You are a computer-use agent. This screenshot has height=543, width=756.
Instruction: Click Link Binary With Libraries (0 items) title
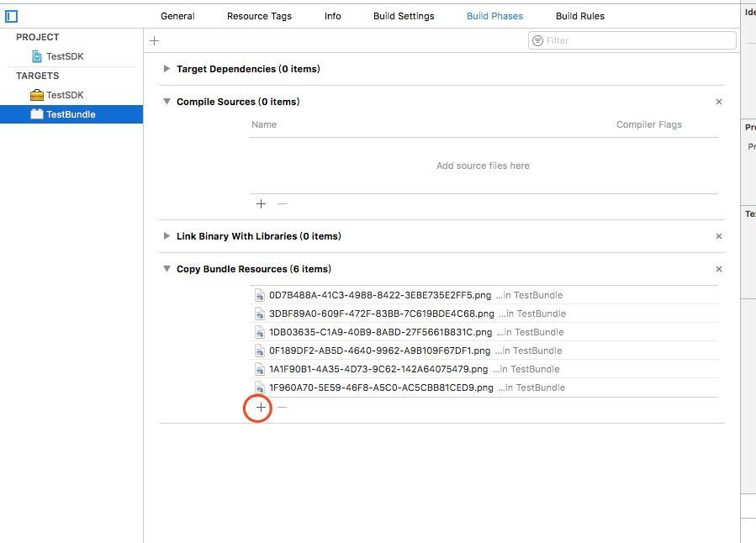pos(259,236)
